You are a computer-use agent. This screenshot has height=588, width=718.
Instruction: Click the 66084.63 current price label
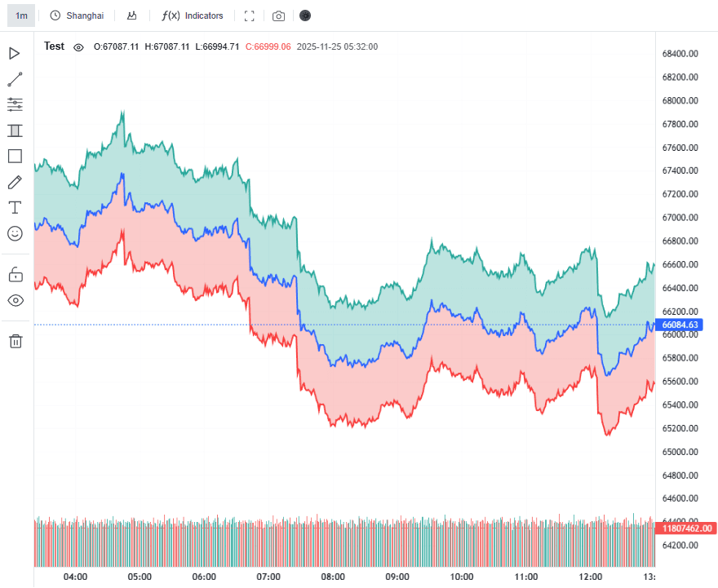point(680,325)
